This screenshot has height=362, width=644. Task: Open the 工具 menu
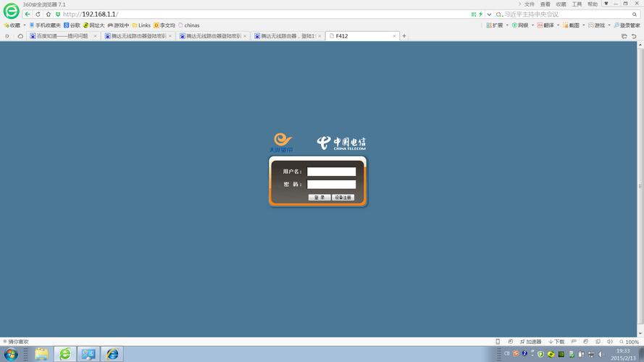[577, 4]
